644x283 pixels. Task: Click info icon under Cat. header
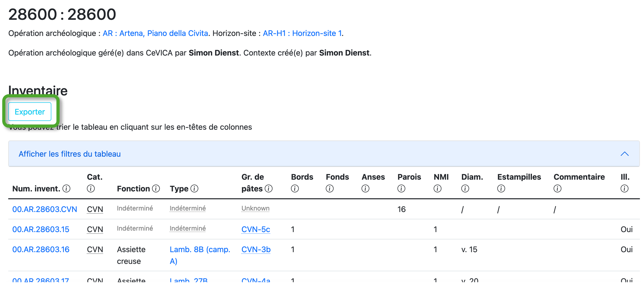(x=91, y=188)
